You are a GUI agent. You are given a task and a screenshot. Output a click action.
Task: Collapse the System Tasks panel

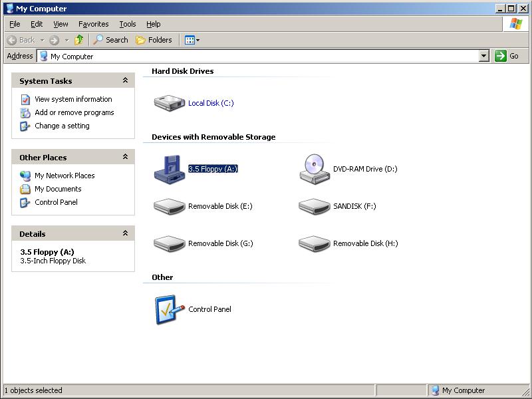tap(125, 80)
